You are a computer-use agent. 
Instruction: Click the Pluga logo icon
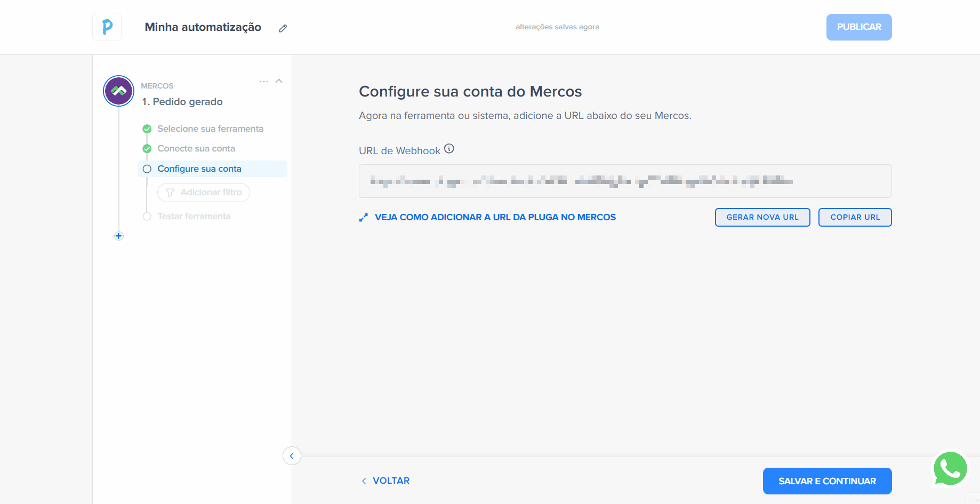tap(107, 27)
